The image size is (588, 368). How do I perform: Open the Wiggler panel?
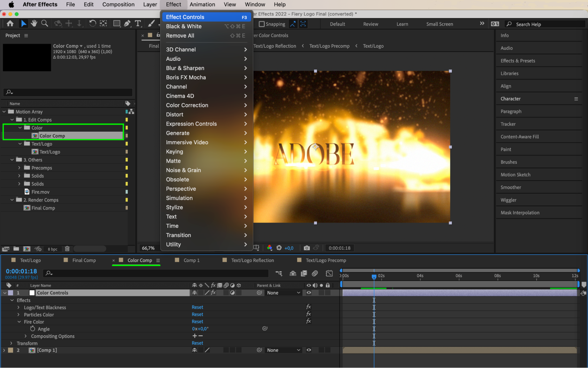(508, 200)
